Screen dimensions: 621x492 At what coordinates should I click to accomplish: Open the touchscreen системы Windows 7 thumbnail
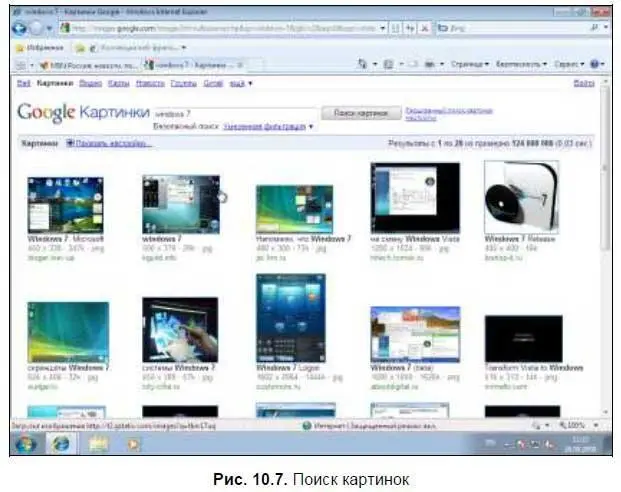tap(180, 330)
